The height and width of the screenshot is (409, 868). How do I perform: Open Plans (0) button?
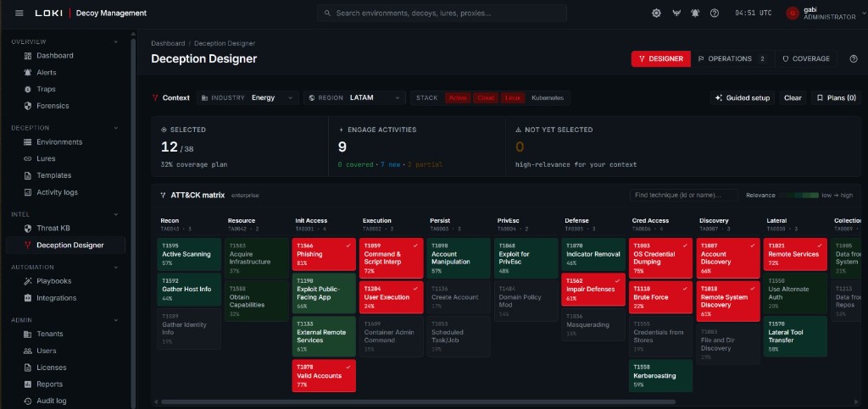[836, 98]
